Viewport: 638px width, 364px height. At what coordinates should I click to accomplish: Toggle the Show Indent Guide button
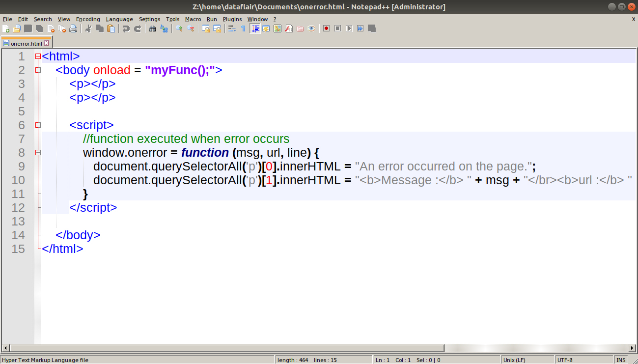(255, 28)
